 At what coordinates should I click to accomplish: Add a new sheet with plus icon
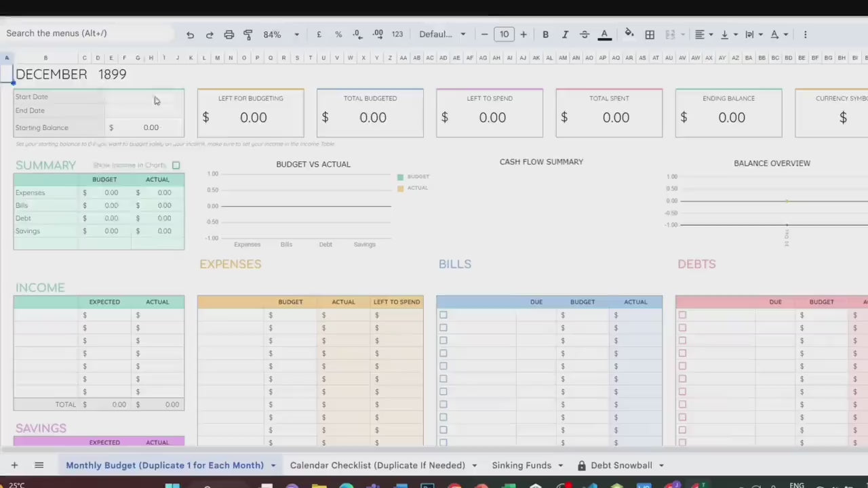[14, 465]
